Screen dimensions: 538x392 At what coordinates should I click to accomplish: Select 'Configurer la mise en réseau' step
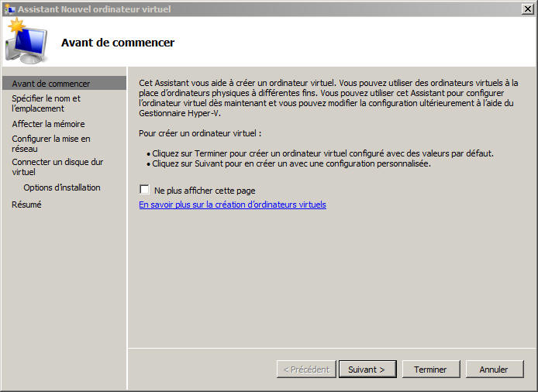[51, 143]
